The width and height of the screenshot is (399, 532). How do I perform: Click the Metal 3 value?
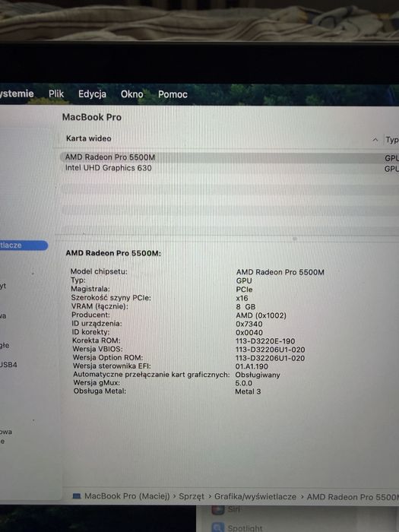(248, 391)
